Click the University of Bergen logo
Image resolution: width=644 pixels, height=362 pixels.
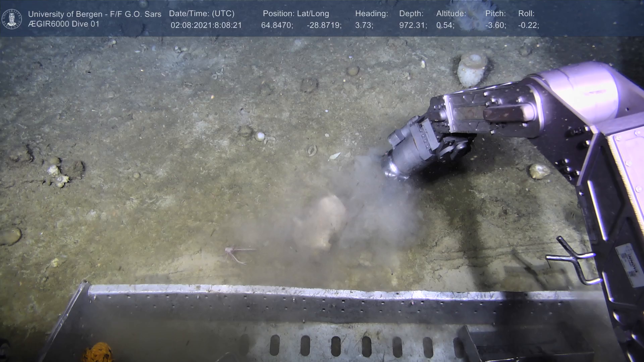tap(12, 19)
